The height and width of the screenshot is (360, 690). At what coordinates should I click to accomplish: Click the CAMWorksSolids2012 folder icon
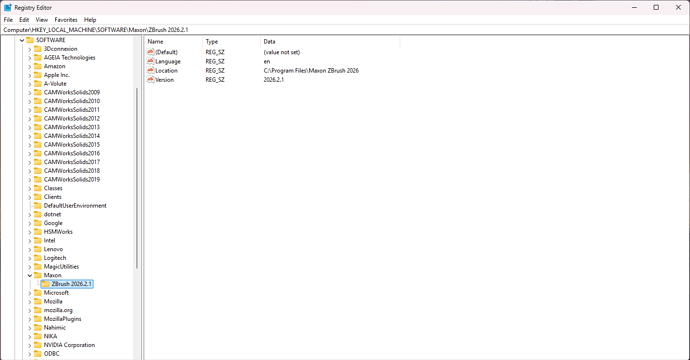(38, 118)
